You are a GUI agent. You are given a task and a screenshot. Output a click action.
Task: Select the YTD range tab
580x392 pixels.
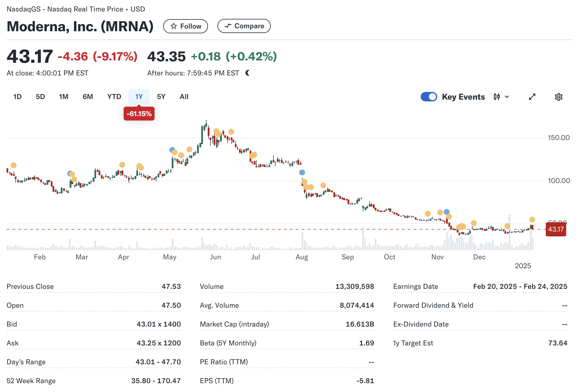click(x=114, y=97)
